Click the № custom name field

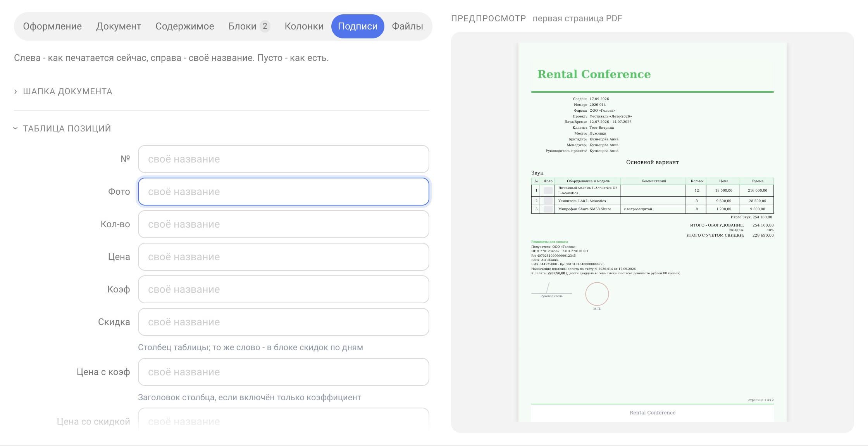(284, 159)
